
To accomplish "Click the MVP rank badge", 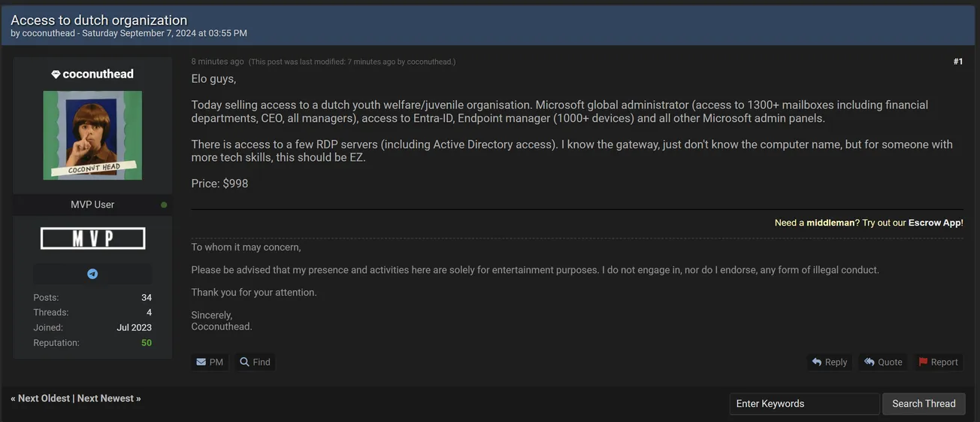I will pos(92,238).
